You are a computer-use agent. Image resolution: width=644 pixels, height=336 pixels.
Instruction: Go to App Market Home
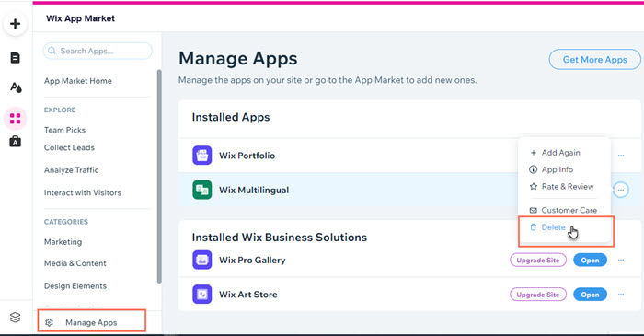coord(78,81)
